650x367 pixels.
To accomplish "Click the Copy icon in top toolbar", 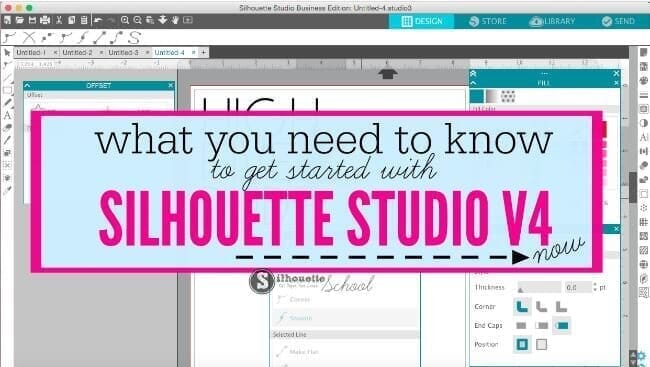I will coord(71,20).
